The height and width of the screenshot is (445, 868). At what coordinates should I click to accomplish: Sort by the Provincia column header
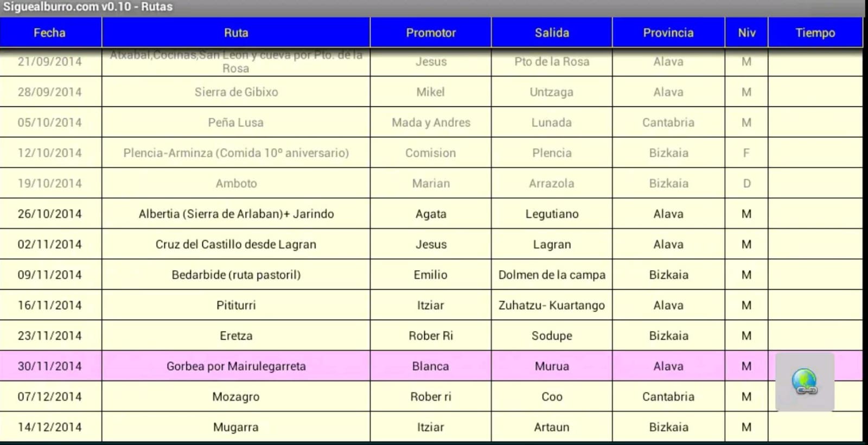(668, 33)
